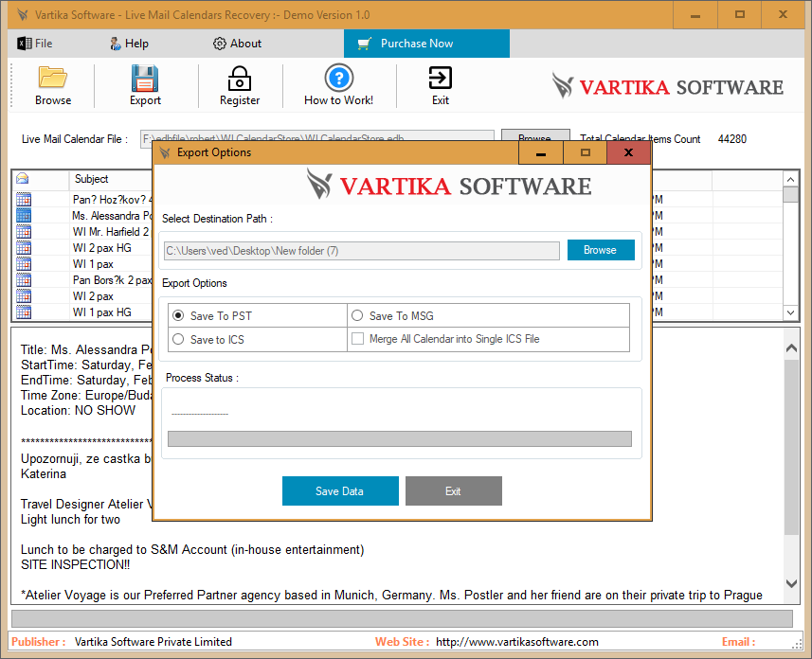This screenshot has height=659, width=812.
Task: Open the Help menu
Action: (x=129, y=44)
